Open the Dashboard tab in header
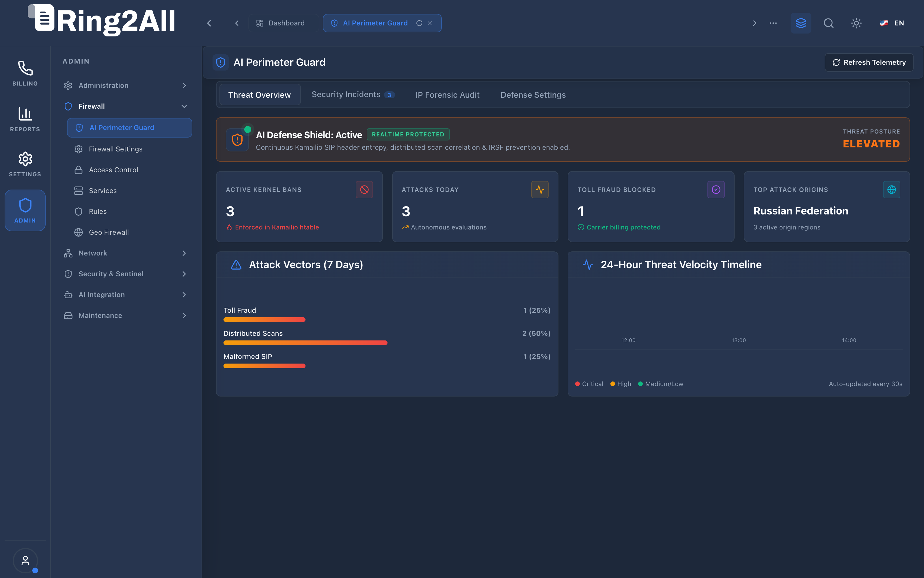Image resolution: width=924 pixels, height=578 pixels. tap(284, 23)
